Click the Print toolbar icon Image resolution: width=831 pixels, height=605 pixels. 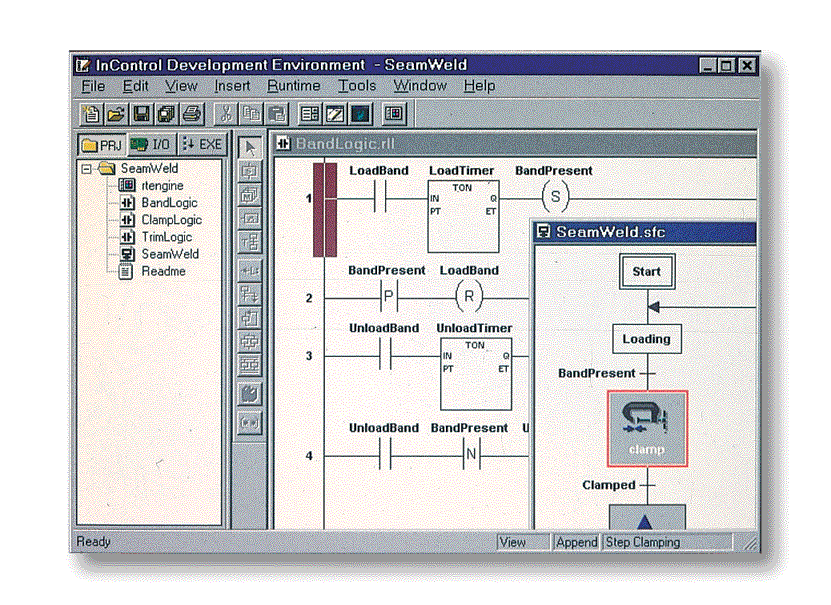191,113
